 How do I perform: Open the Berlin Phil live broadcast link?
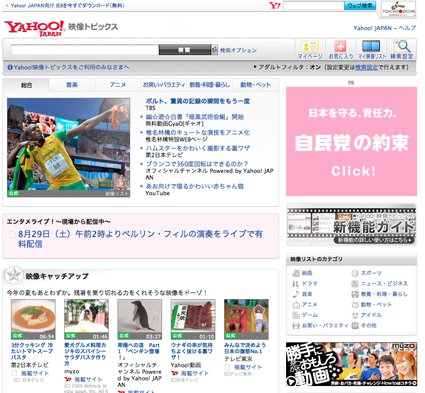pyautogui.click(x=140, y=239)
